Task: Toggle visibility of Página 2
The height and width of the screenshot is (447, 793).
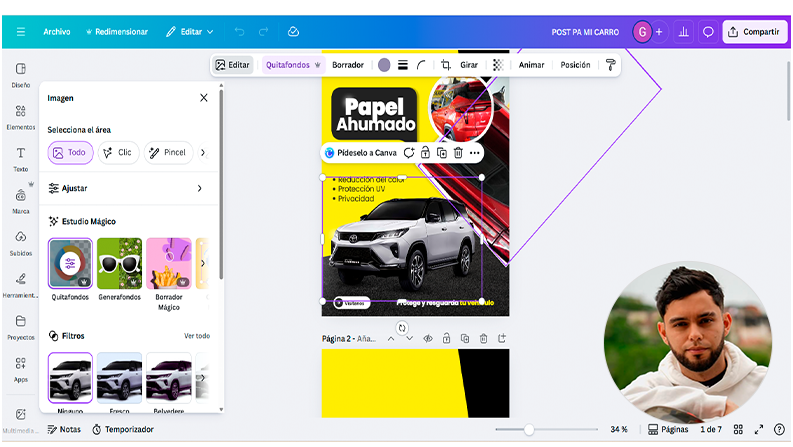Action: coord(427,339)
